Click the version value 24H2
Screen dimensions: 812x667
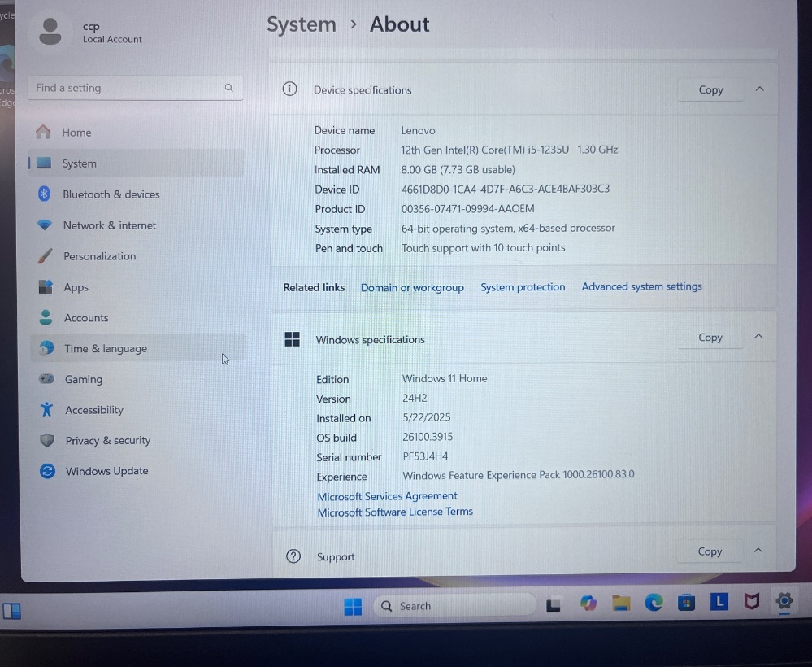[x=415, y=398]
